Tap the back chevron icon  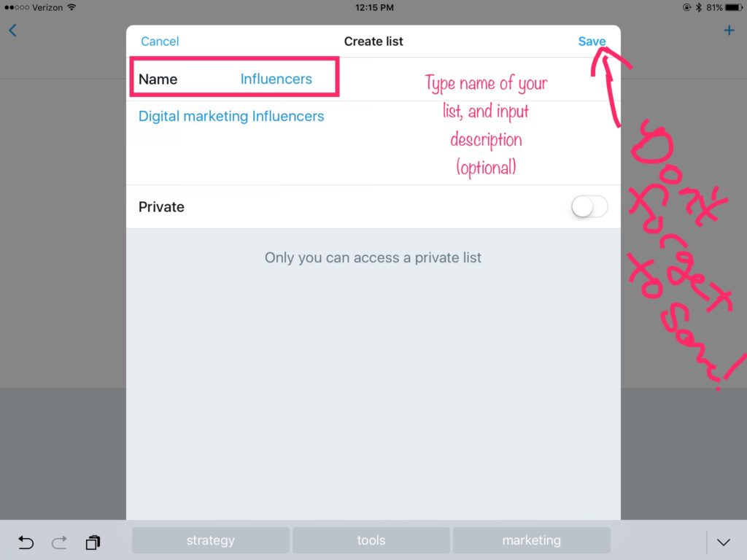point(13,31)
